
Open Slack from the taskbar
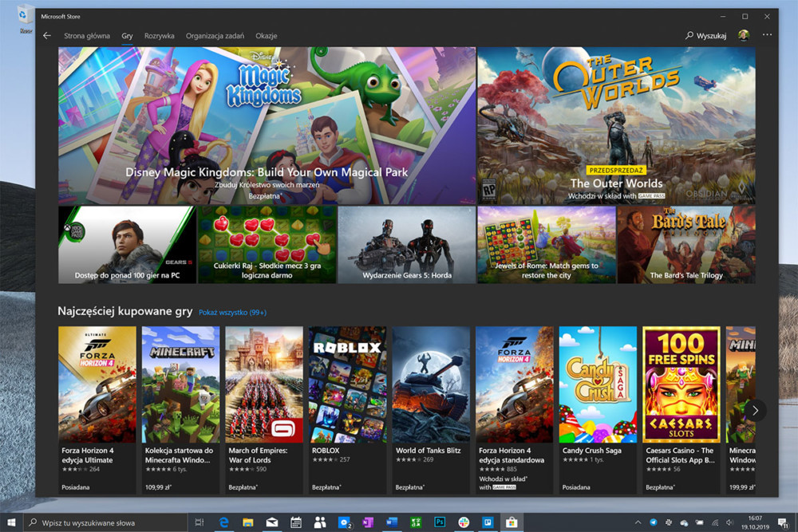pyautogui.click(x=464, y=522)
